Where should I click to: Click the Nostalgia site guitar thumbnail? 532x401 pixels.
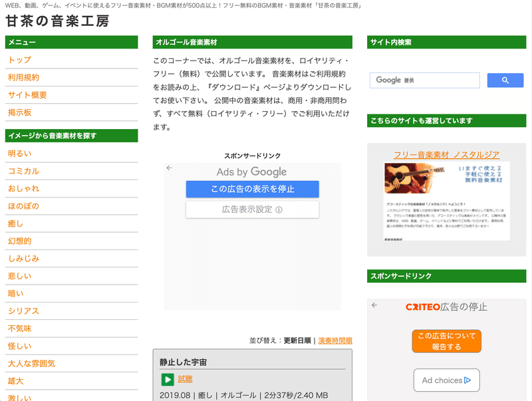pos(446,201)
